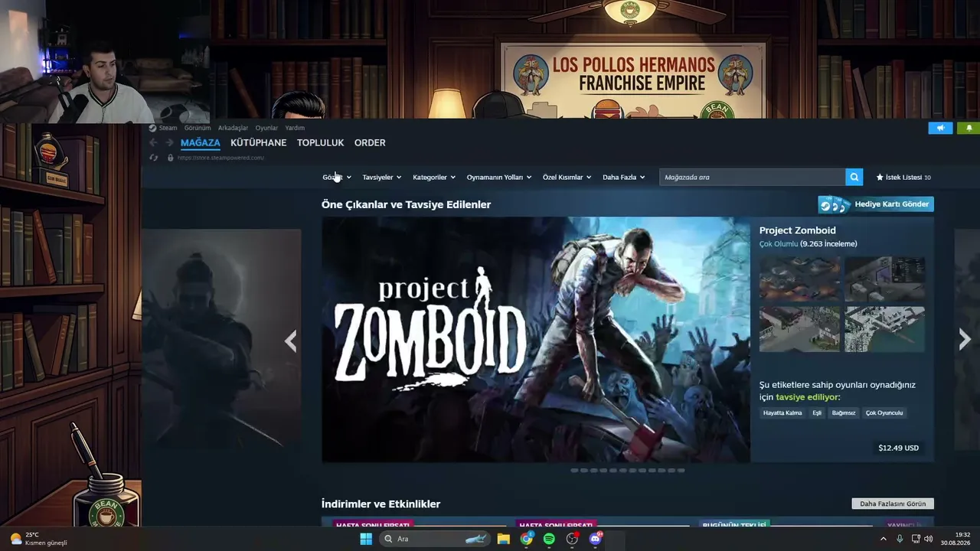Open the weather widget showing 25°C

coord(38,539)
